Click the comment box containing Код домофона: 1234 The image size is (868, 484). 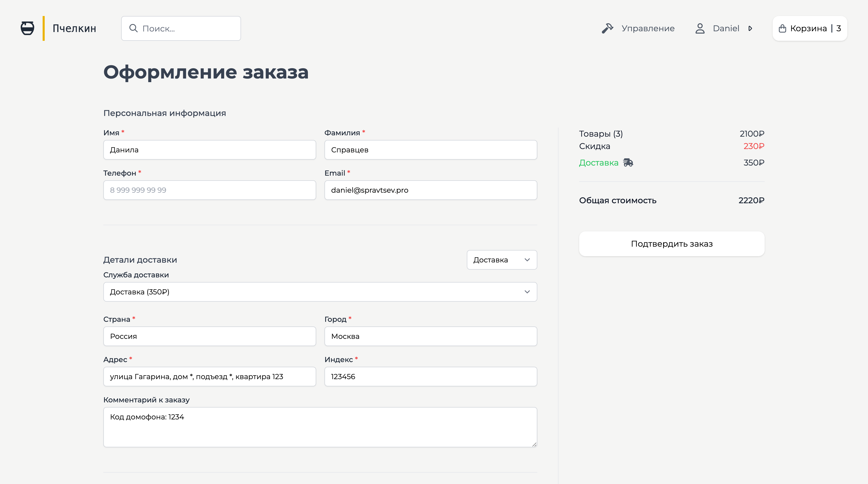tap(320, 427)
